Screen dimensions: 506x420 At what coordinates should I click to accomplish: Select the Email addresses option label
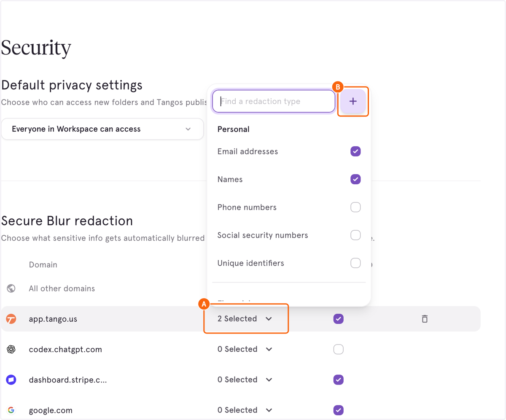pos(248,151)
